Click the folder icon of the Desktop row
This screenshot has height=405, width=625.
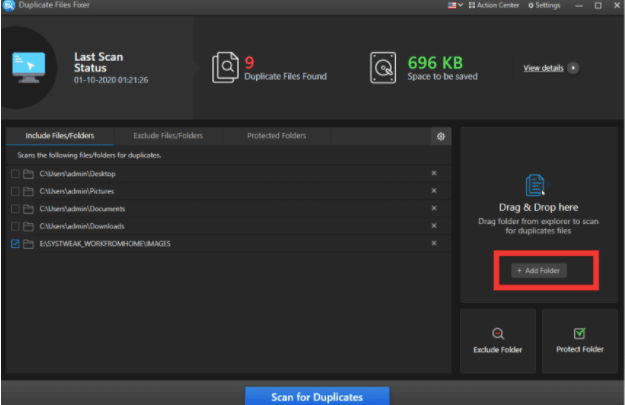[28, 174]
